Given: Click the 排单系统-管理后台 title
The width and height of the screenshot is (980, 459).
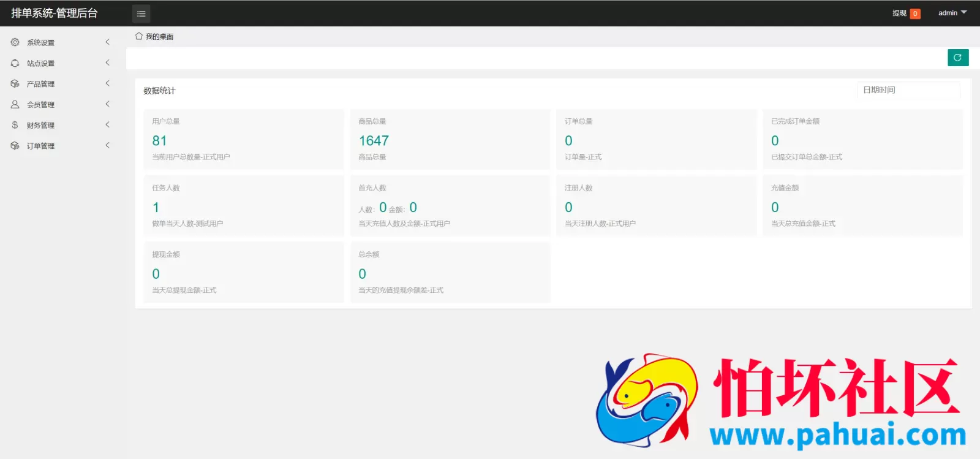Looking at the screenshot, I should click(55, 13).
